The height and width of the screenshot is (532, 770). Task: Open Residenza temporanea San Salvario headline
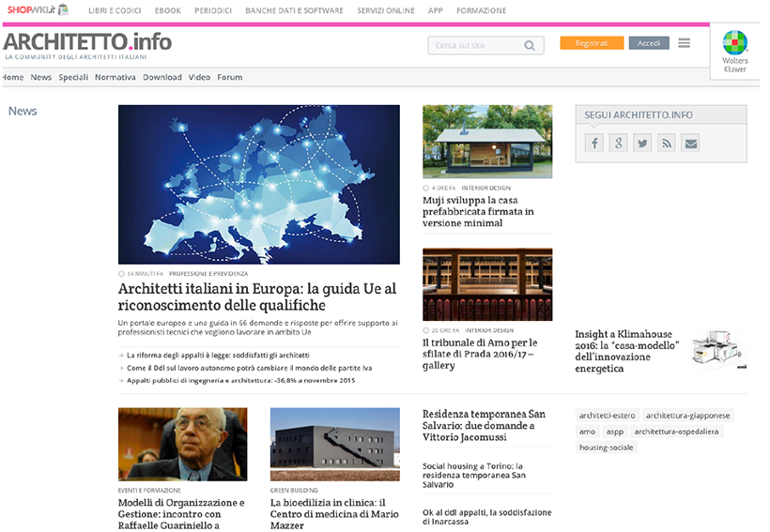(x=484, y=425)
